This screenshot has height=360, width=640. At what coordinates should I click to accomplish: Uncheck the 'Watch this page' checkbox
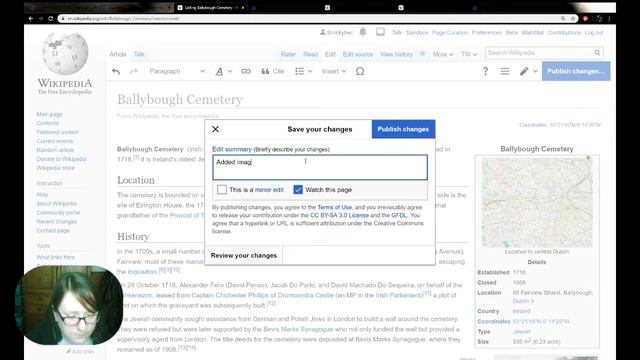[x=298, y=190]
